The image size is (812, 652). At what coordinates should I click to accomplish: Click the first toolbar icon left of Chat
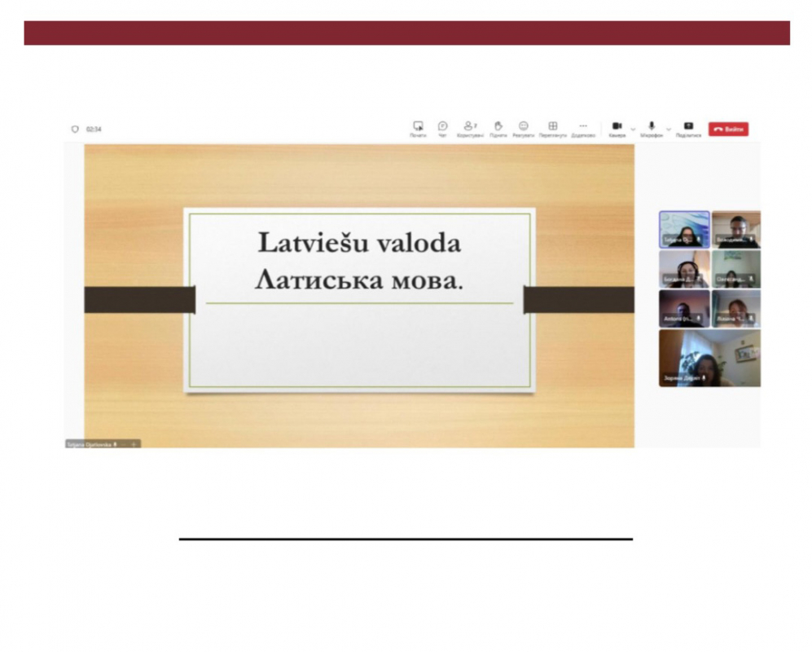tap(418, 128)
